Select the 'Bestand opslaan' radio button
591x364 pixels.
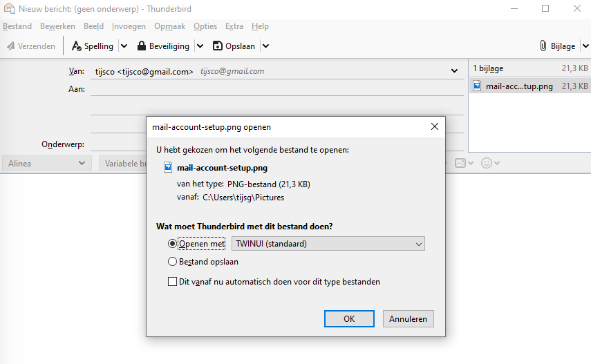173,262
